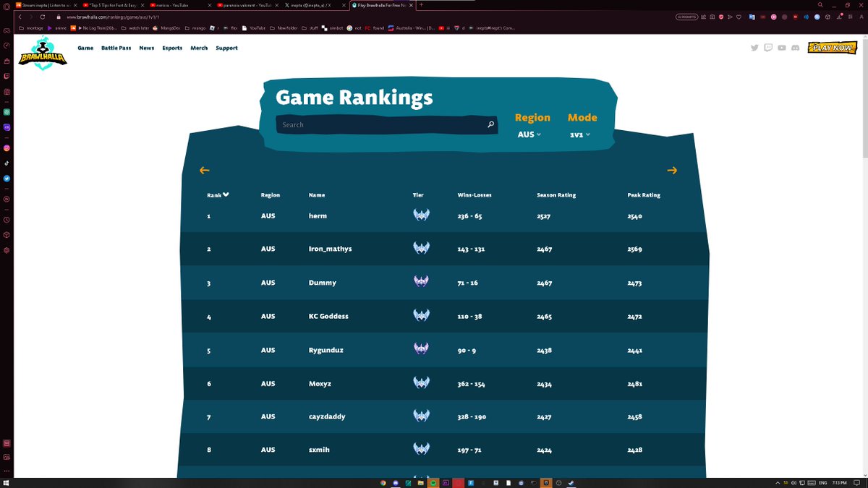Show hidden system tray icons
The height and width of the screenshot is (488, 868).
point(778,482)
